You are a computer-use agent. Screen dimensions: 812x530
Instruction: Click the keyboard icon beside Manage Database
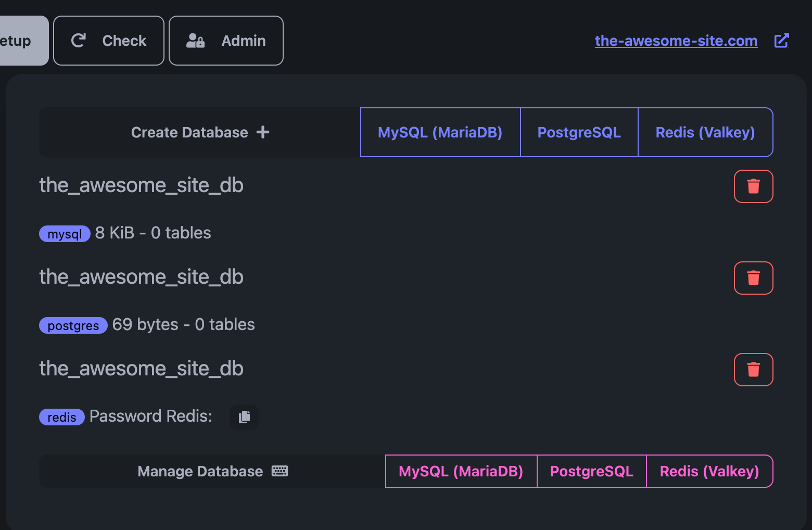280,471
